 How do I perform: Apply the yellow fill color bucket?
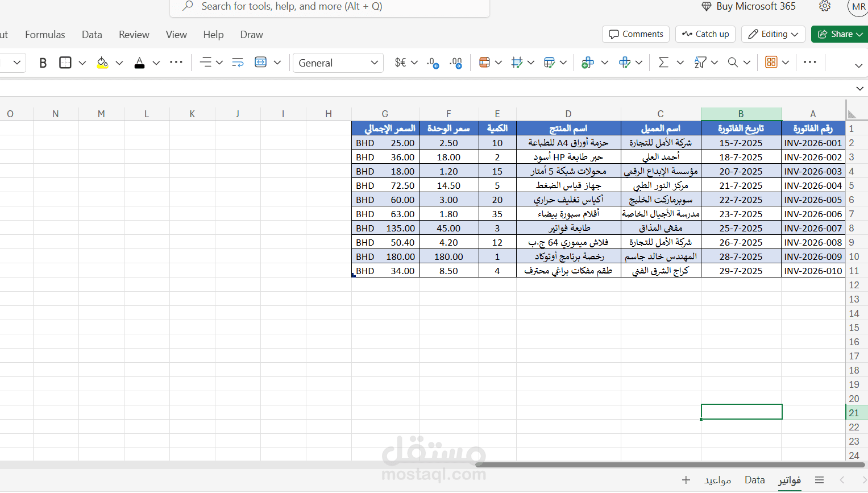(x=102, y=63)
